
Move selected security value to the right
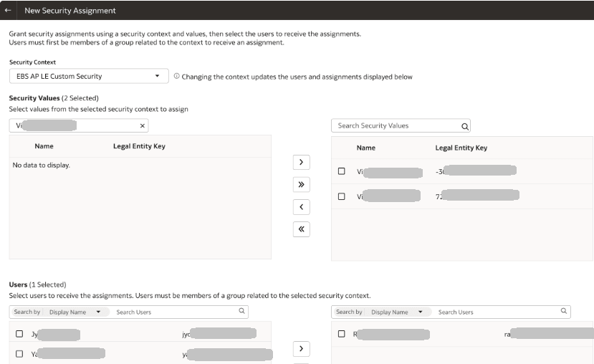[301, 162]
